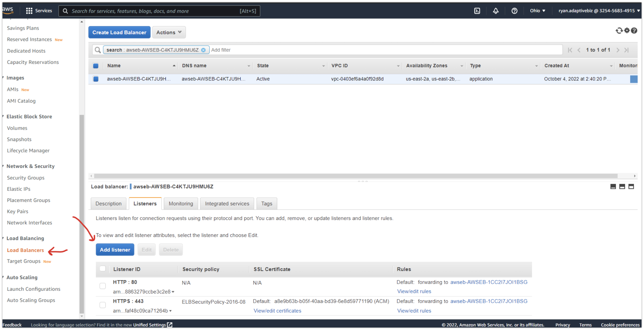
Task: Open View/edit rules for HTTP 80
Action: [x=414, y=291]
